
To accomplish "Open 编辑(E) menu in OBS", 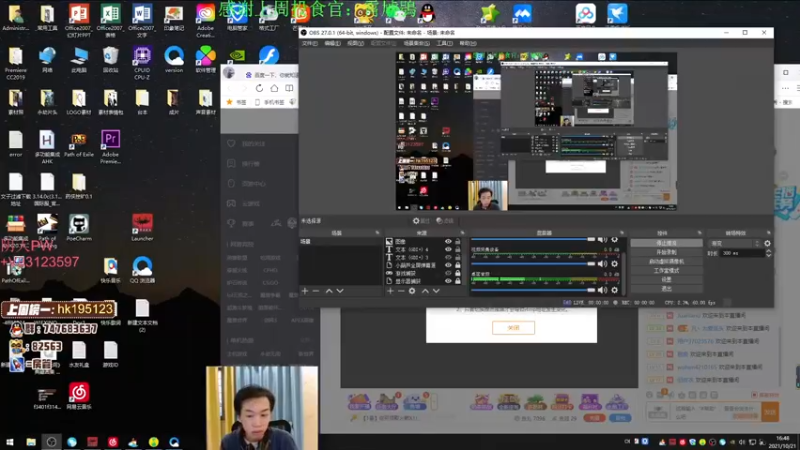I will coord(332,43).
